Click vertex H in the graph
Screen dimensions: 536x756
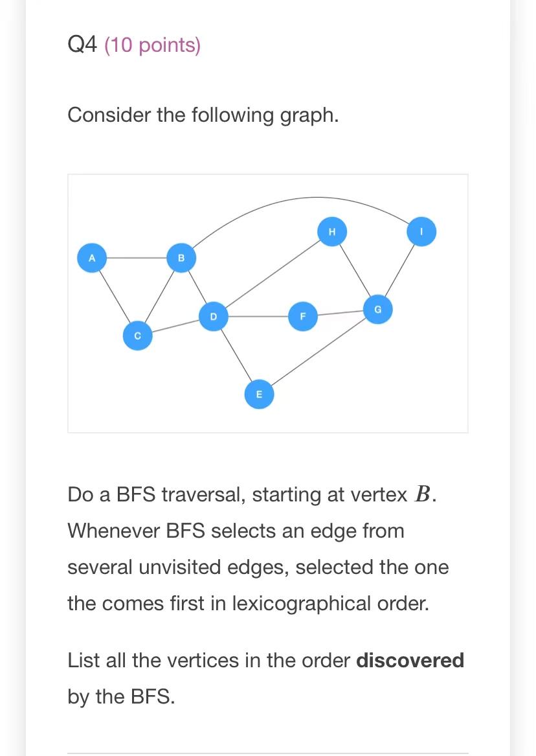coord(332,232)
